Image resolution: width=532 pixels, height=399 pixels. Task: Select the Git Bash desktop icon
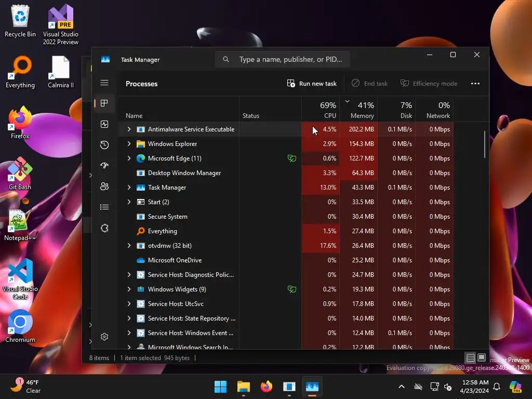(x=20, y=174)
